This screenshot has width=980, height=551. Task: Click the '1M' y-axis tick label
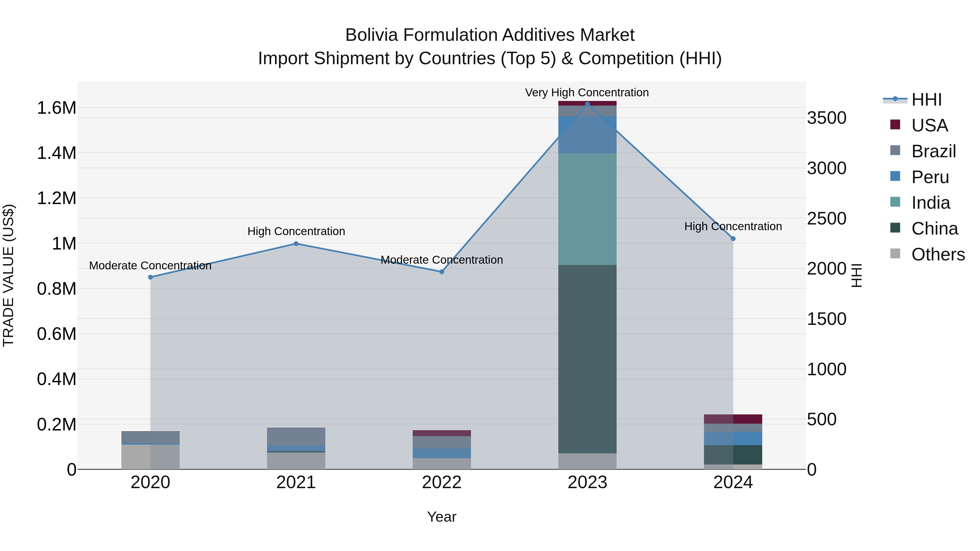coord(64,244)
